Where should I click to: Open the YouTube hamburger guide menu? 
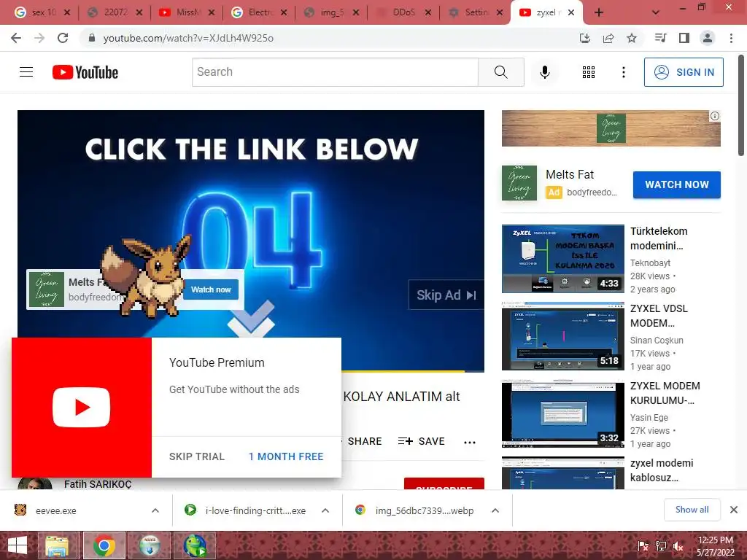coord(26,72)
